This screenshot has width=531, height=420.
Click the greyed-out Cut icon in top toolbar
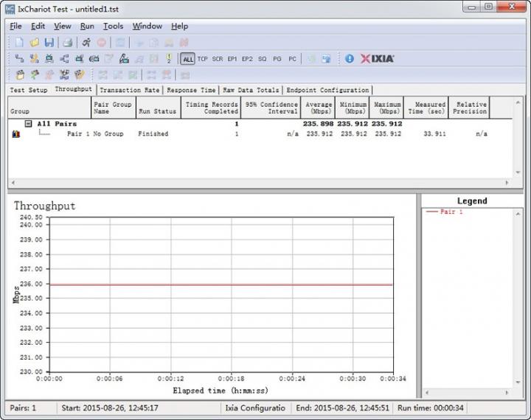[x=139, y=42]
